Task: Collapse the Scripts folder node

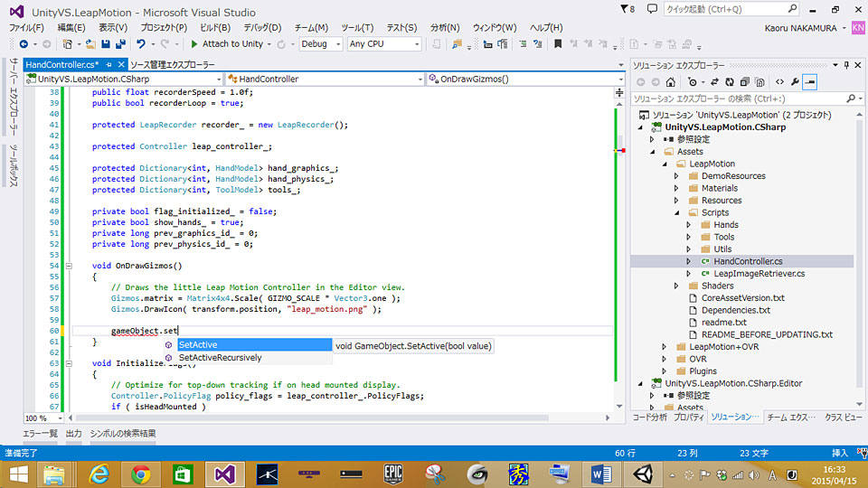Action: 677,212
